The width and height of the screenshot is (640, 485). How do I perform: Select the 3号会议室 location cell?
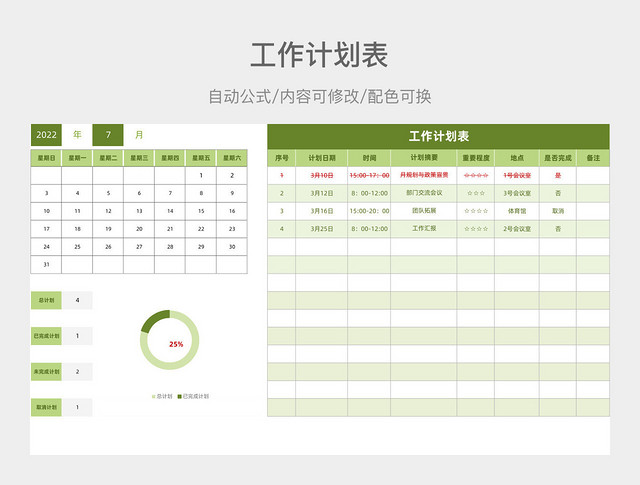(x=517, y=193)
